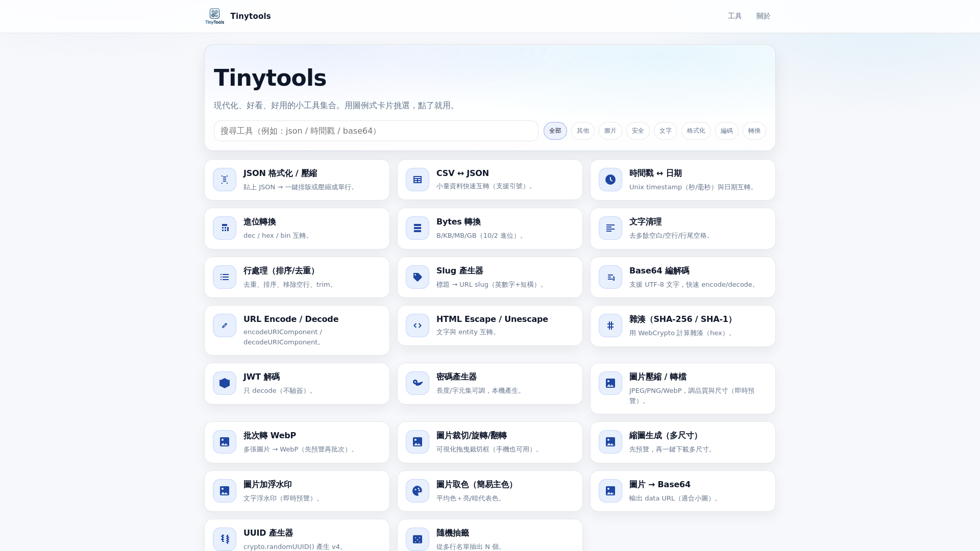Screen dimensions: 980x551
Task: Click the 圖片加浮水印 image icon
Action: point(225,491)
